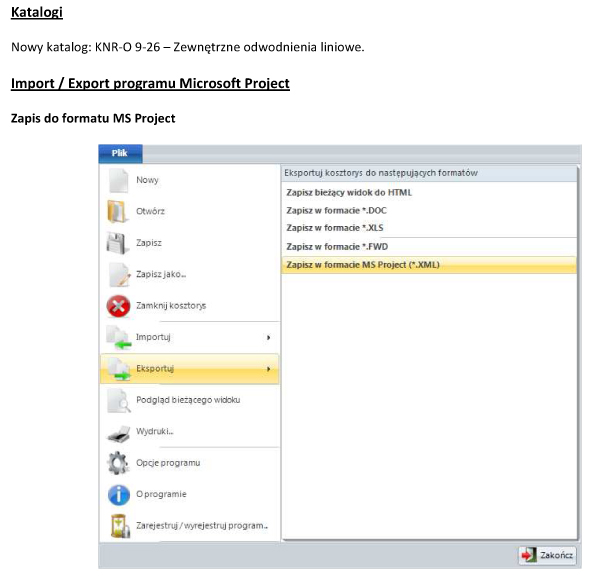This screenshot has height=585, width=616.
Task: Expand the Eksportuj submenu arrow
Action: [269, 369]
